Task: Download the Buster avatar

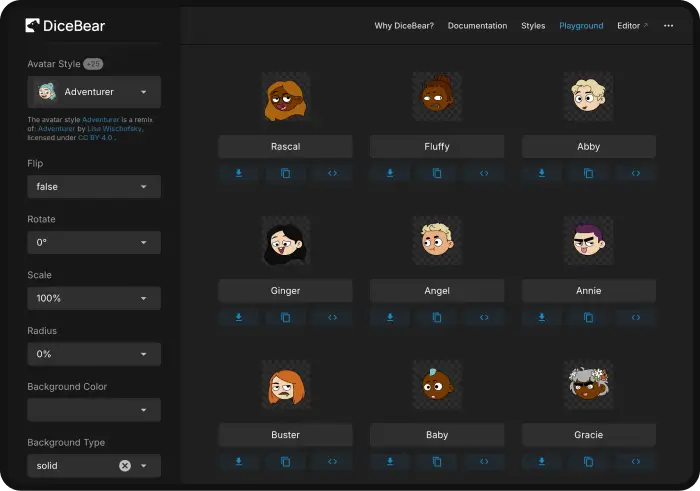Action: 239,462
